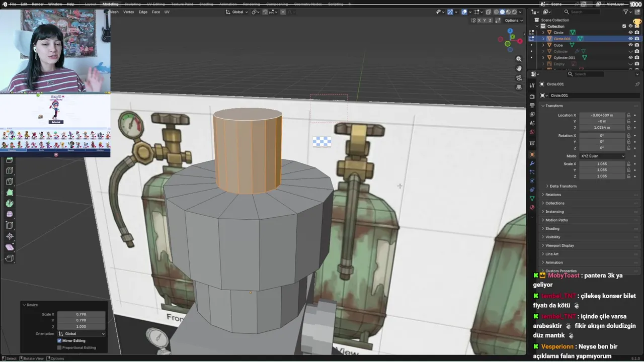Select the Rip Region tool
Viewport: 644px width, 362px height.
click(x=10, y=258)
